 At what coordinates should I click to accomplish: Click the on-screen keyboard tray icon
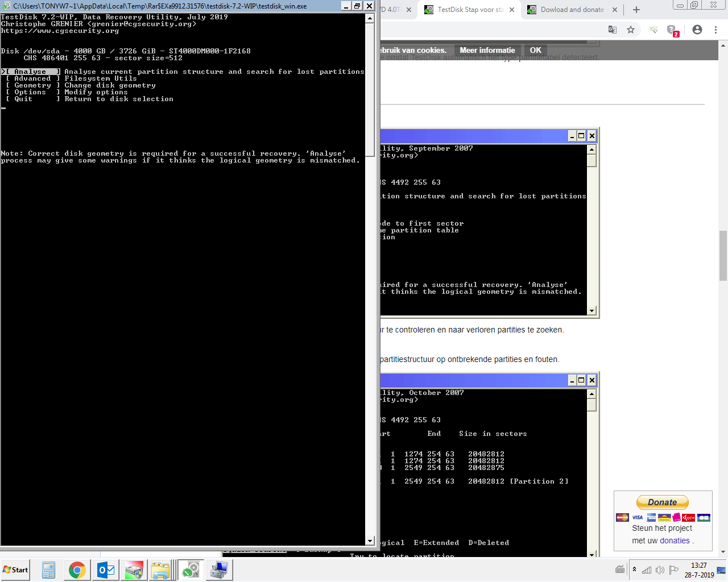(620, 570)
